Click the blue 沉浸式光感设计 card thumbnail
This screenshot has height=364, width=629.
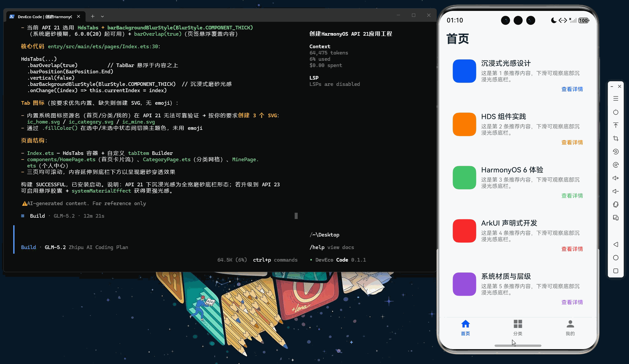tap(464, 71)
